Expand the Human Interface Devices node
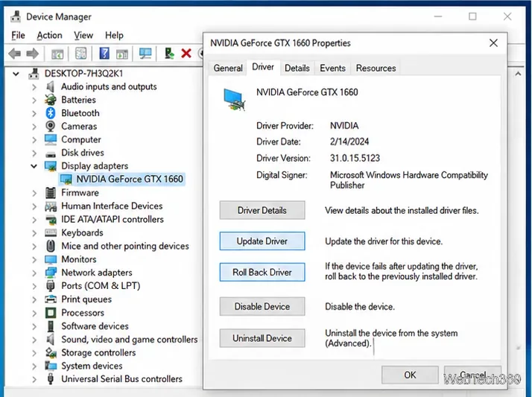 pos(34,206)
